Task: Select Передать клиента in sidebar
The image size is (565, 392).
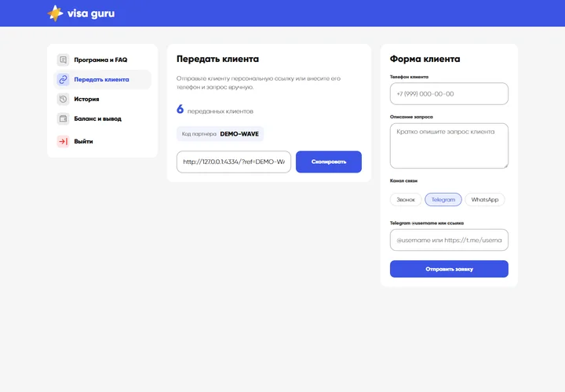Action: click(x=102, y=79)
